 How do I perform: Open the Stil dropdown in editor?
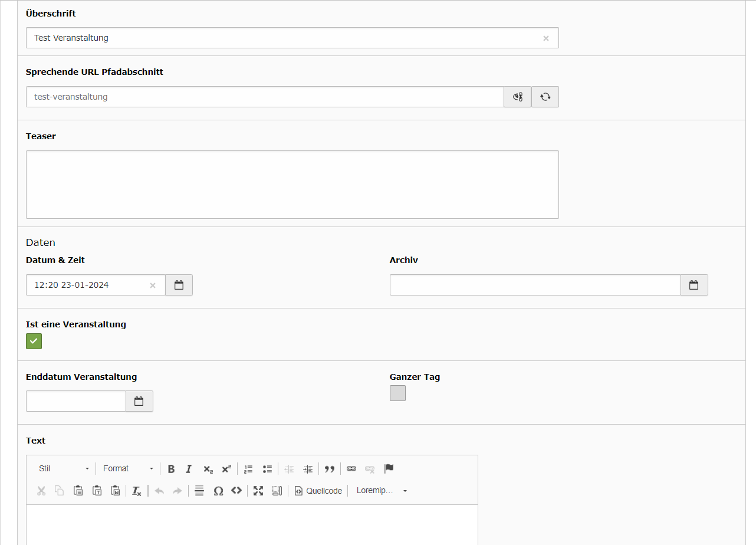[x=64, y=469]
